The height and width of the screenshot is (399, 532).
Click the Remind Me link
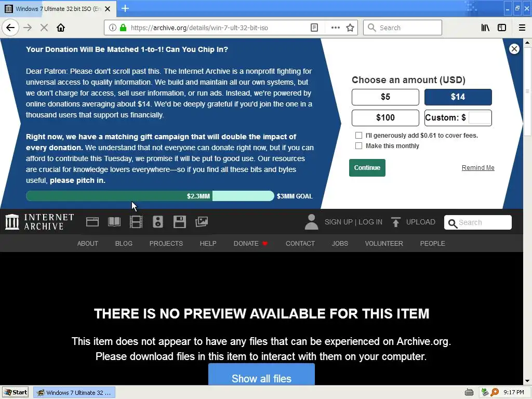(x=478, y=168)
